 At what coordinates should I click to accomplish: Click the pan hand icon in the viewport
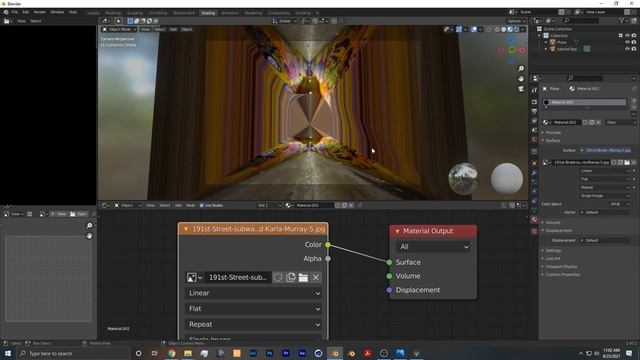point(521,79)
